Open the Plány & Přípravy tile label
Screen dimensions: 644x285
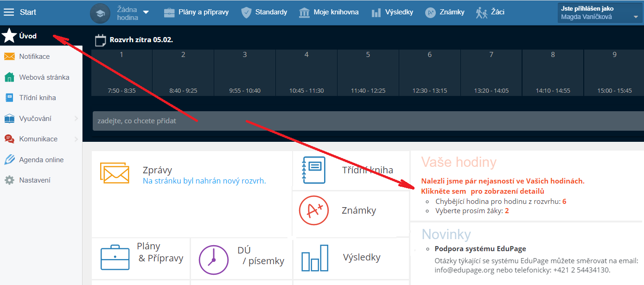(160, 253)
